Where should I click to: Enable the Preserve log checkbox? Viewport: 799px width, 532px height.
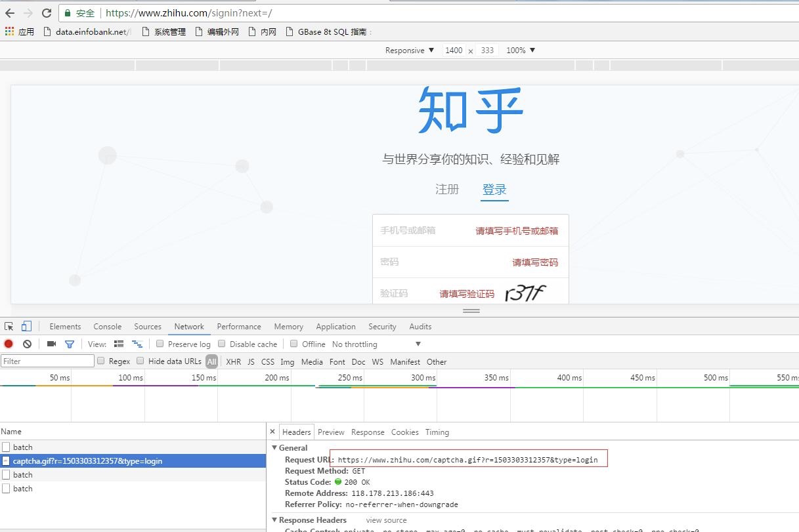click(160, 344)
